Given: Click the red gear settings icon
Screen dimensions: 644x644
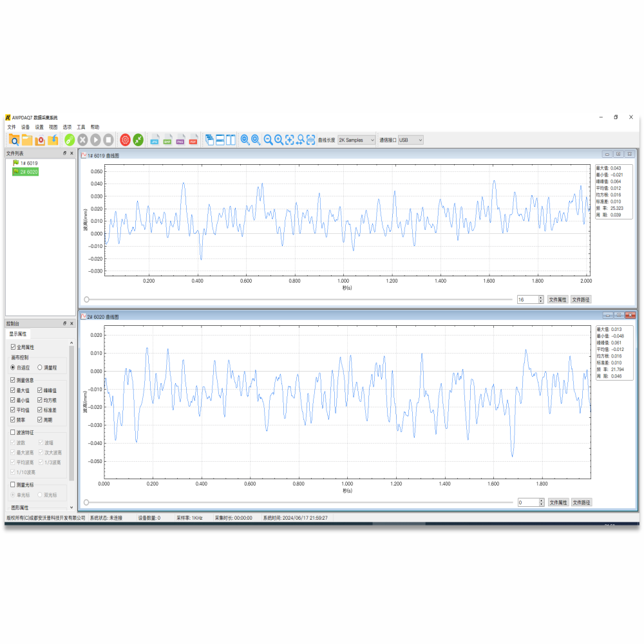Looking at the screenshot, I should click(125, 140).
